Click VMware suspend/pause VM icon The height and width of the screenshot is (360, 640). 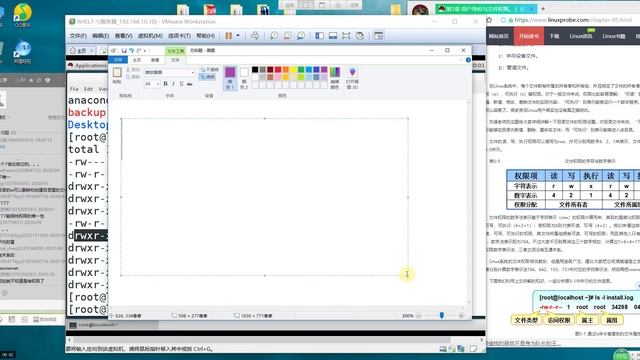point(229,36)
